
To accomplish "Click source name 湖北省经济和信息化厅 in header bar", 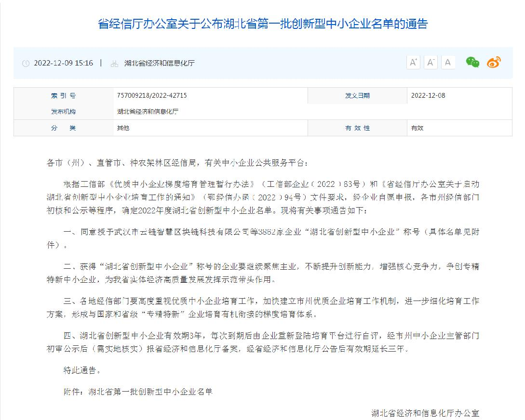I will (160, 63).
